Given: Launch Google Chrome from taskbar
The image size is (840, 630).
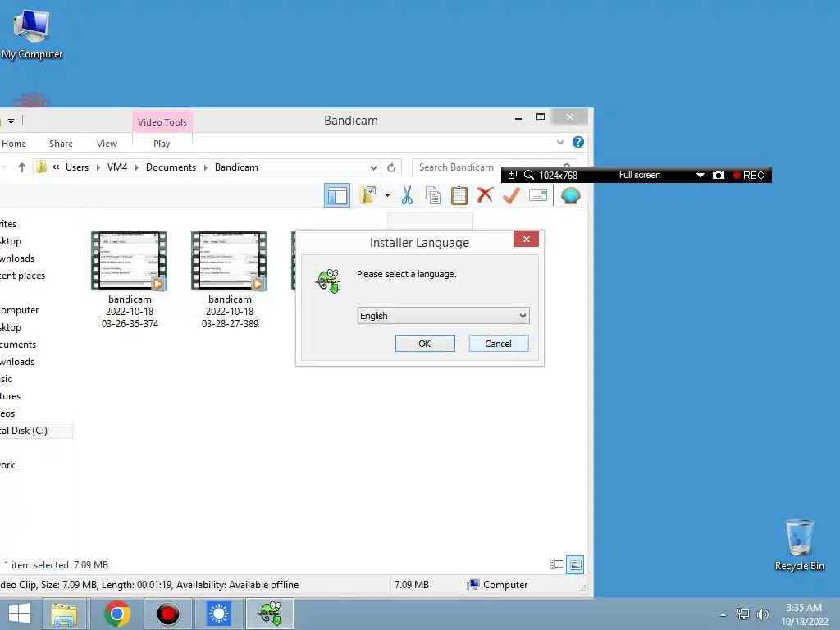Looking at the screenshot, I should 117,614.
